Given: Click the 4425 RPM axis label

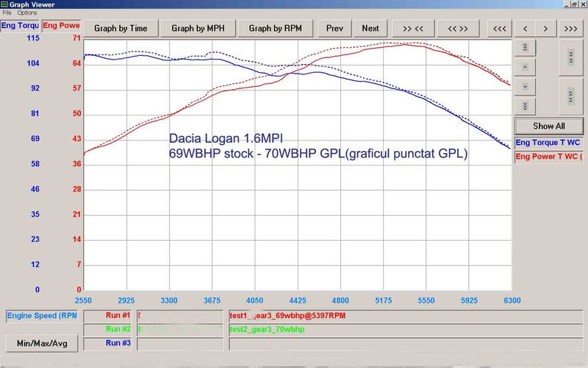Looking at the screenshot, I should (298, 300).
